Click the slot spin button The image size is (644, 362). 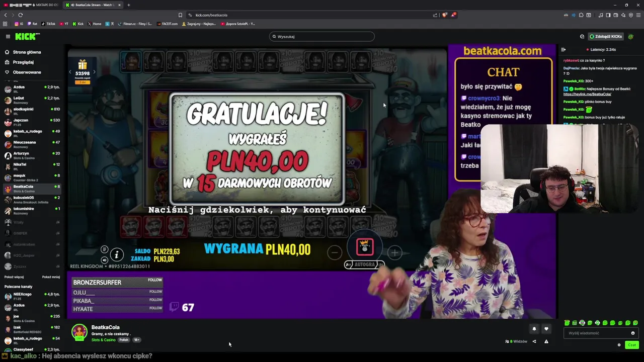pos(365,247)
